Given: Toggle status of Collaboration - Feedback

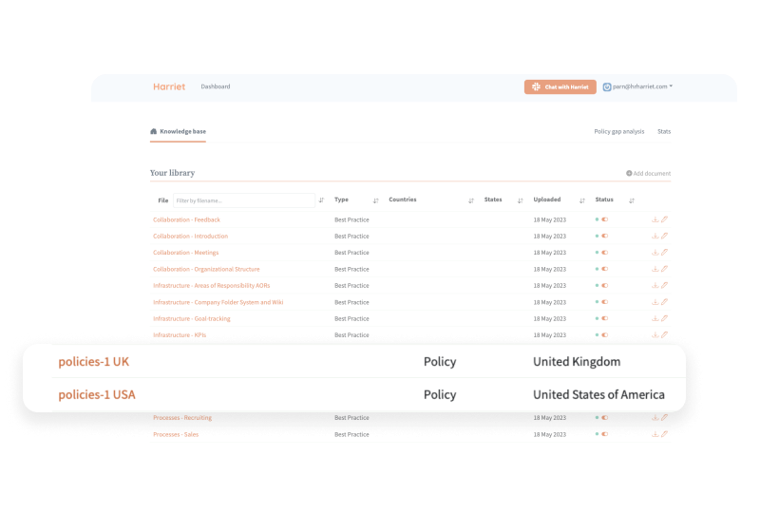Looking at the screenshot, I should (x=605, y=219).
